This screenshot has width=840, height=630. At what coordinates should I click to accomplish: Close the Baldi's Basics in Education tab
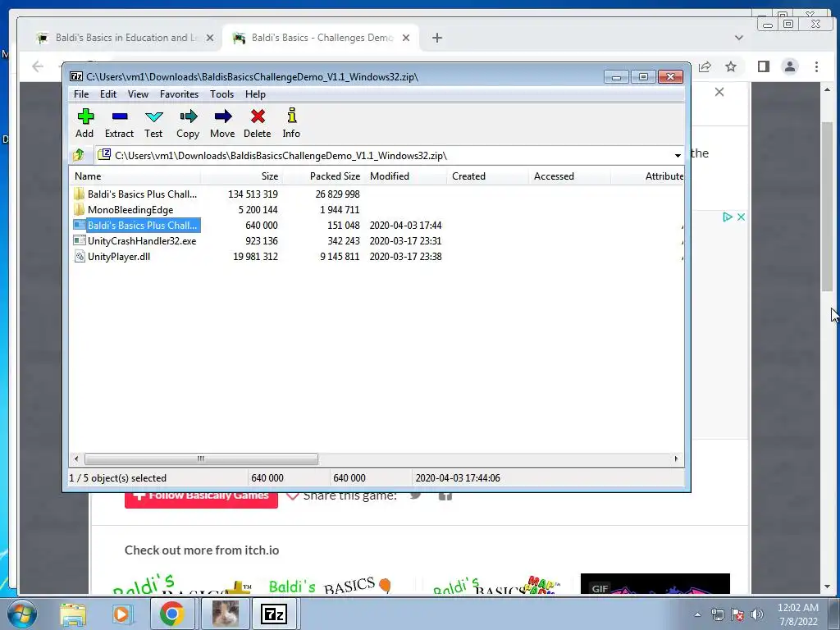point(210,38)
